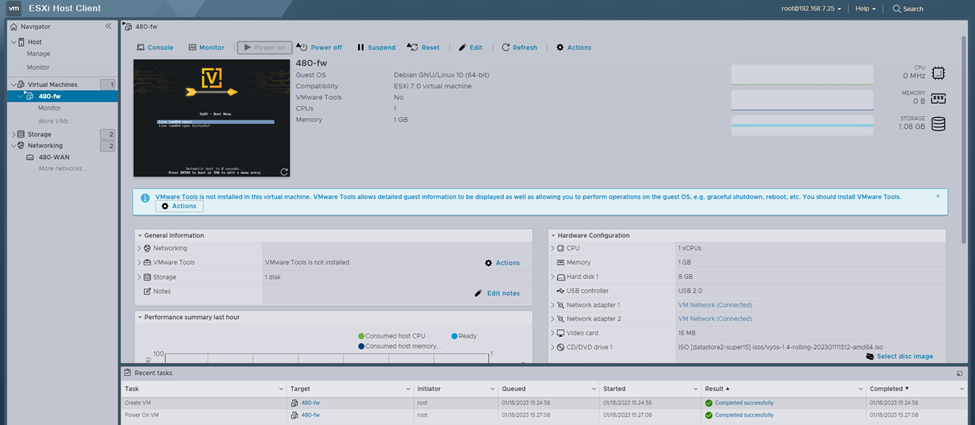Viewport: 975px width, 425px height.
Task: Click the Memory module icon
Action: [x=938, y=98]
